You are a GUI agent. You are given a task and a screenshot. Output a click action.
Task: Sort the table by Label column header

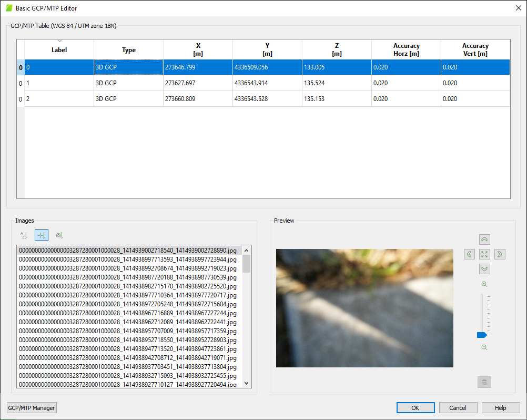pyautogui.click(x=59, y=50)
